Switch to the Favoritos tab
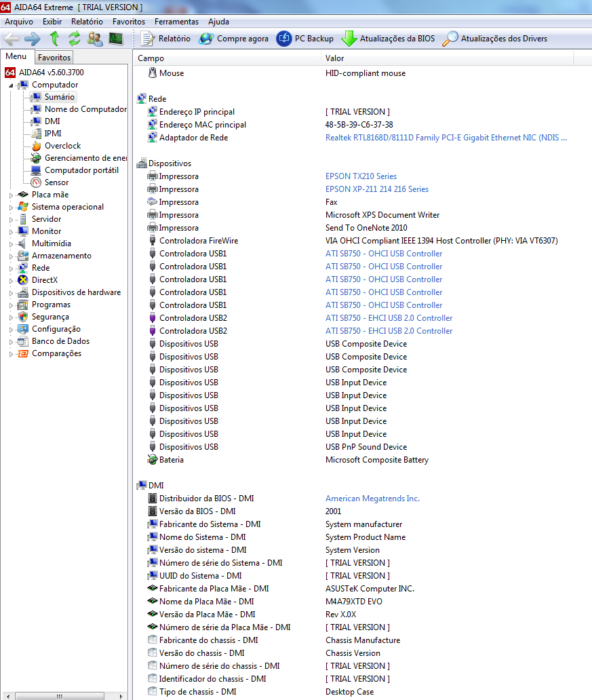Image resolution: width=592 pixels, height=700 pixels. tap(54, 57)
